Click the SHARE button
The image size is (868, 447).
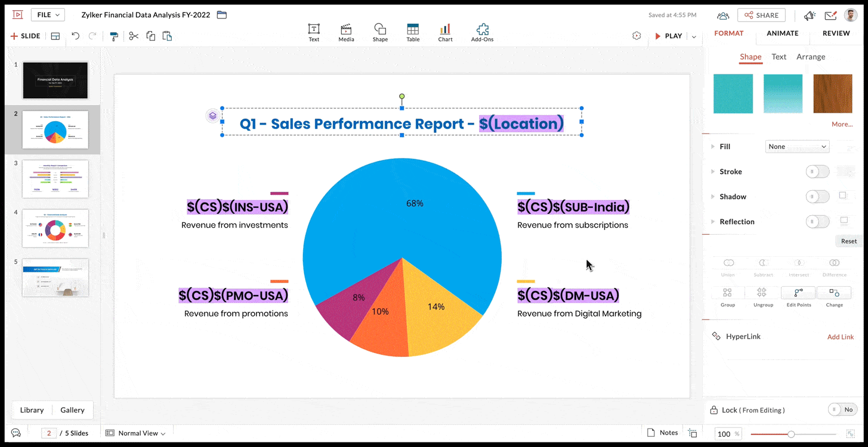pos(761,15)
